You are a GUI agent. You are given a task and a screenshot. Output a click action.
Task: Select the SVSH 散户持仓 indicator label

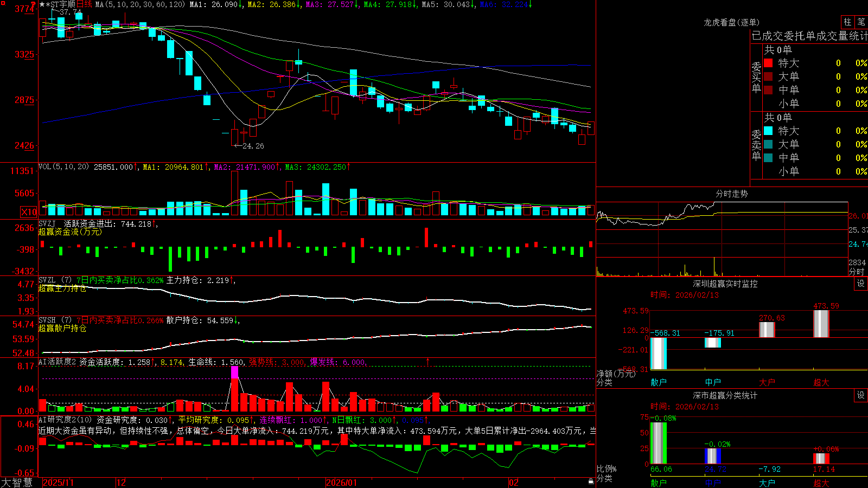[55, 320]
